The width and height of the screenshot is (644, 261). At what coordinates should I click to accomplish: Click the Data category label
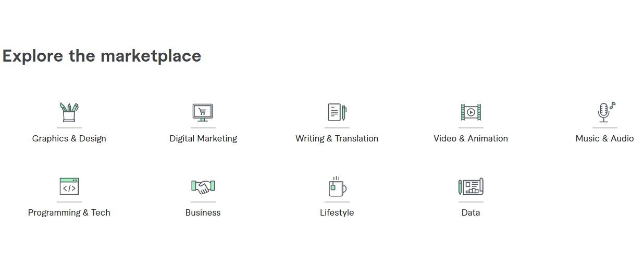(470, 212)
